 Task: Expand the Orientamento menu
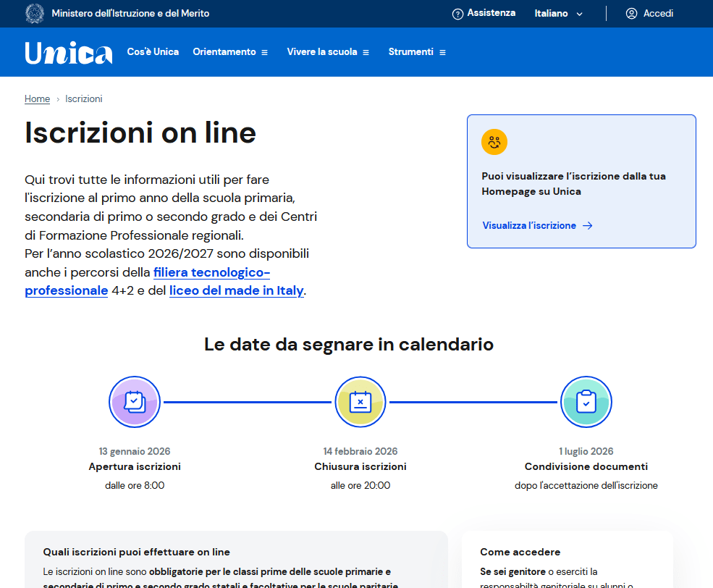point(230,52)
